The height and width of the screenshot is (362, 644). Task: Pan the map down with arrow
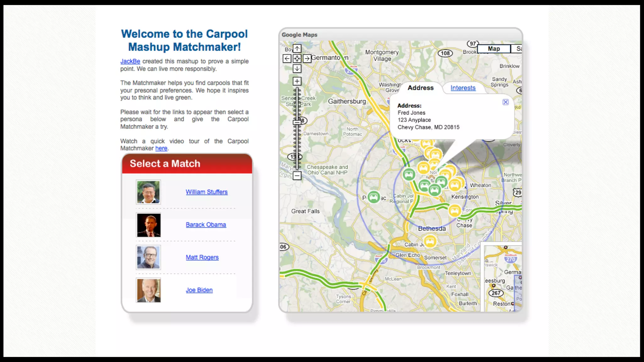pos(297,69)
